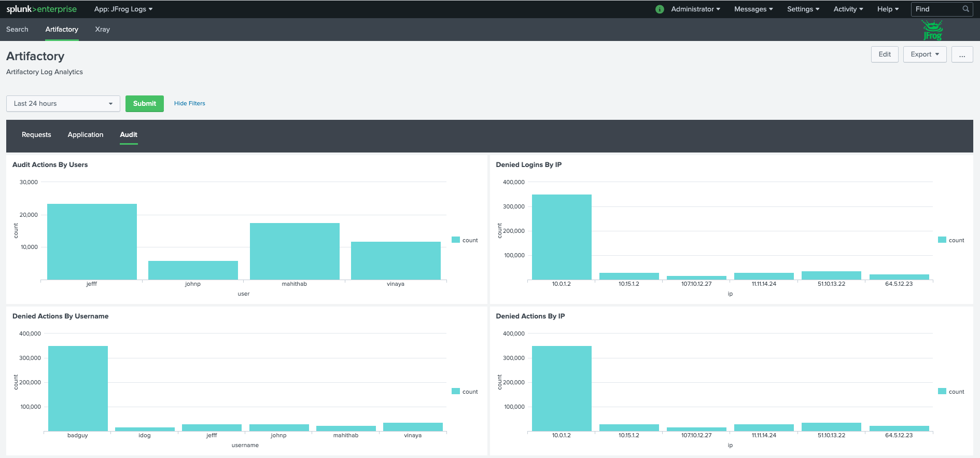Click the 10.0.1.2 bar in Denied Actions By IP
The width and height of the screenshot is (980, 458).
pyautogui.click(x=562, y=388)
